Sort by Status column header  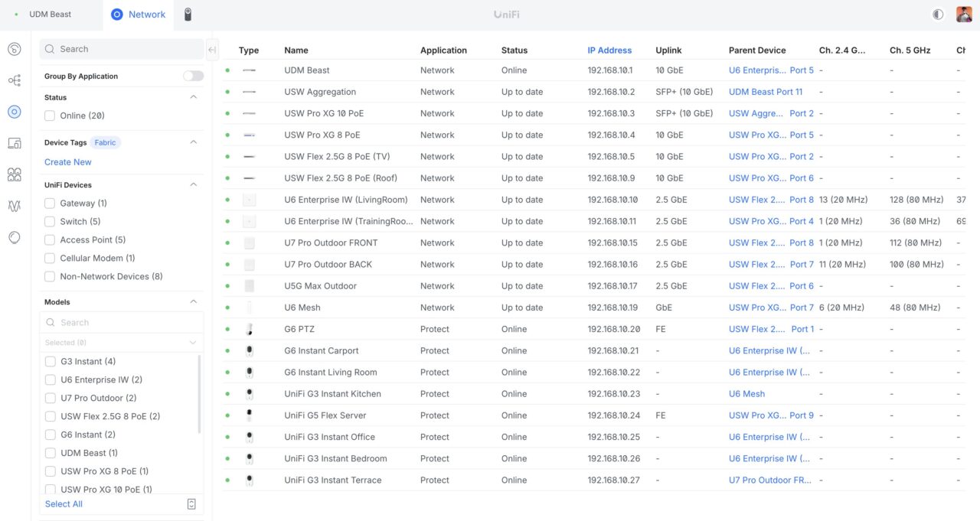click(514, 50)
